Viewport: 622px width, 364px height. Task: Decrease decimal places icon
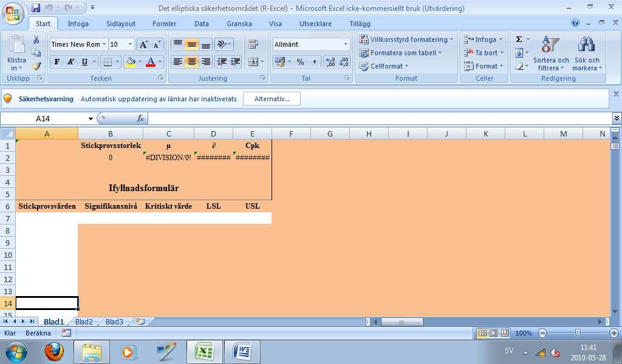tap(344, 62)
